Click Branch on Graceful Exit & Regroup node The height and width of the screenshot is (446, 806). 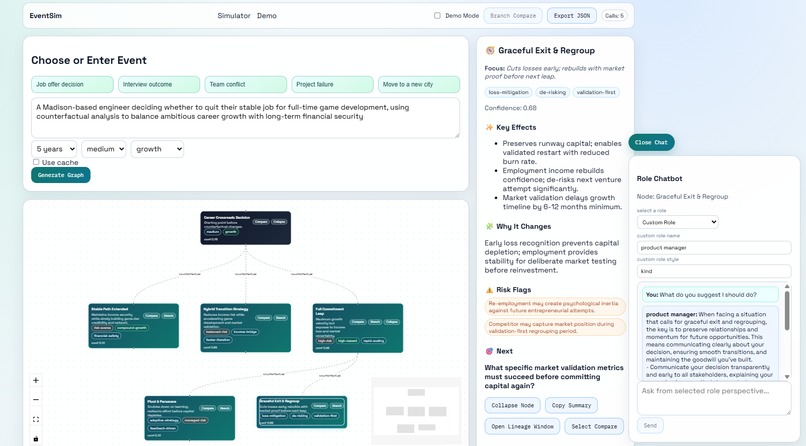coord(337,405)
